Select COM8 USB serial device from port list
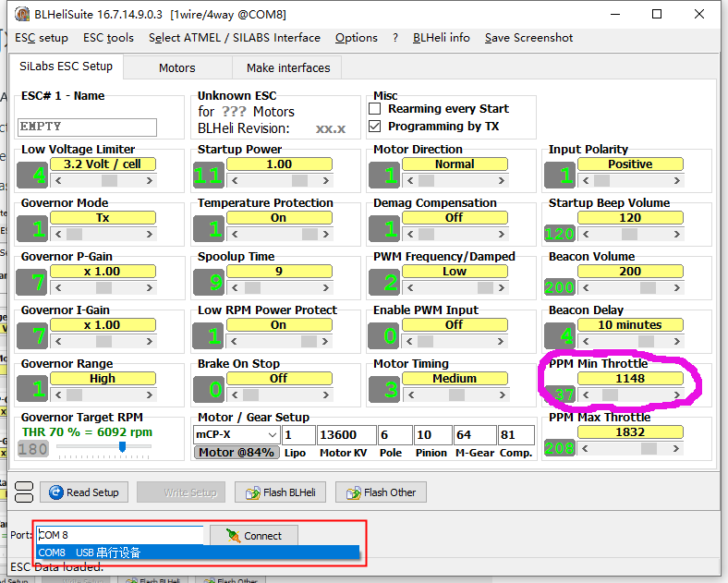The image size is (728, 583). (x=198, y=553)
